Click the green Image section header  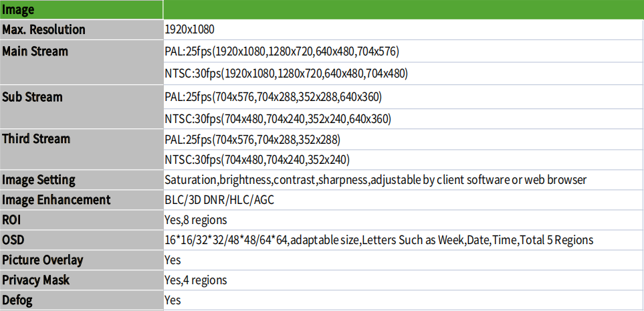[x=322, y=9]
